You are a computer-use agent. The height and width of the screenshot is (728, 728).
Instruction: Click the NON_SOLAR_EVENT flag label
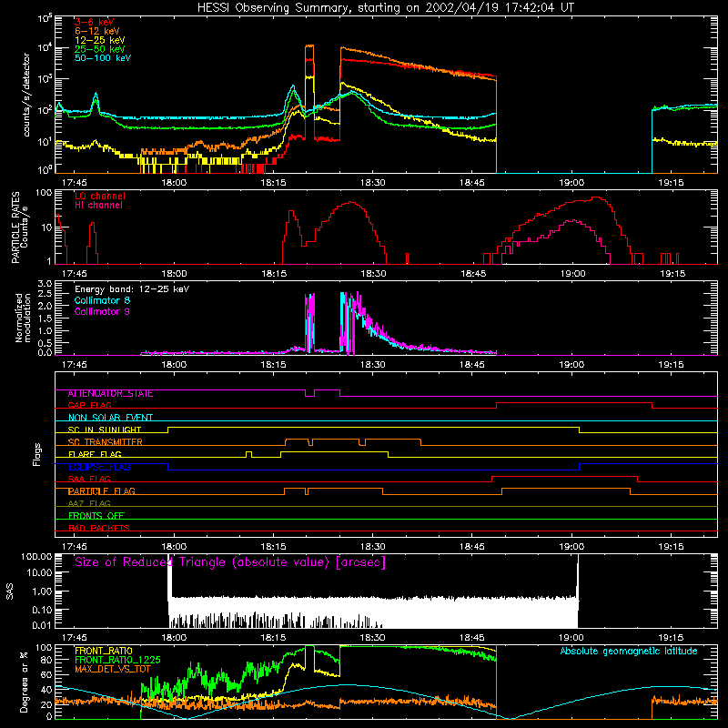click(x=110, y=418)
